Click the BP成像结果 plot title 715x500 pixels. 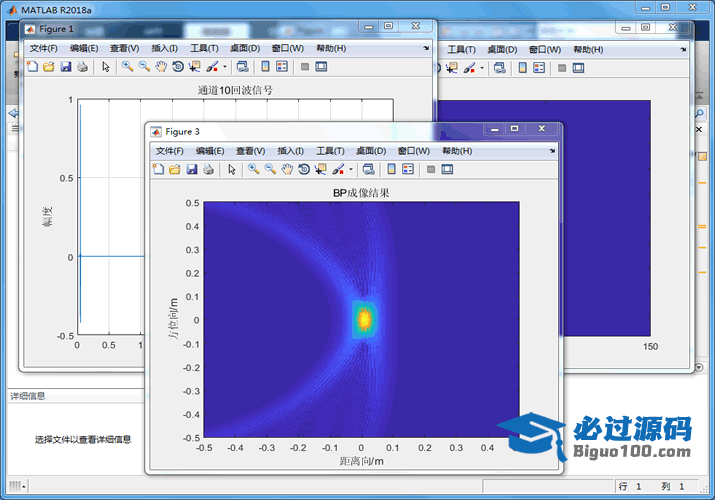pyautogui.click(x=361, y=193)
